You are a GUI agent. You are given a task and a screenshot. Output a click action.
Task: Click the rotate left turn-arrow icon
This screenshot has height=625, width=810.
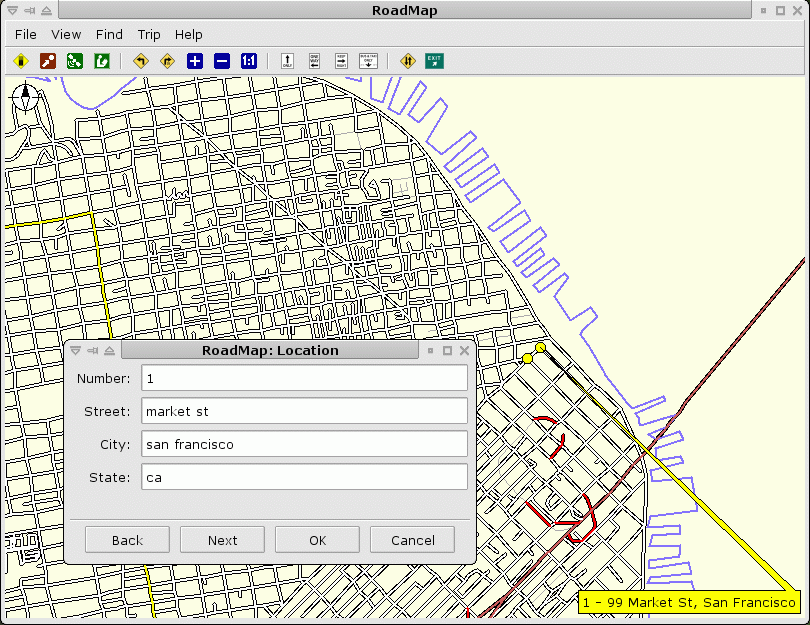tap(141, 61)
